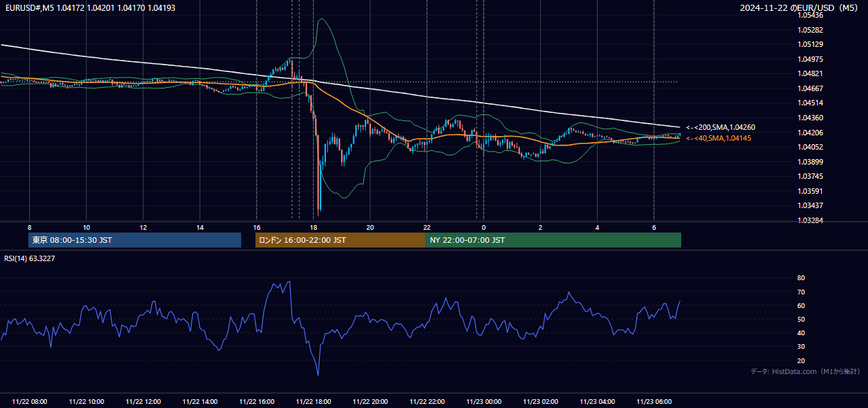
Task: Click the 11/22 22:00 bottom time label
Action: pyautogui.click(x=427, y=401)
